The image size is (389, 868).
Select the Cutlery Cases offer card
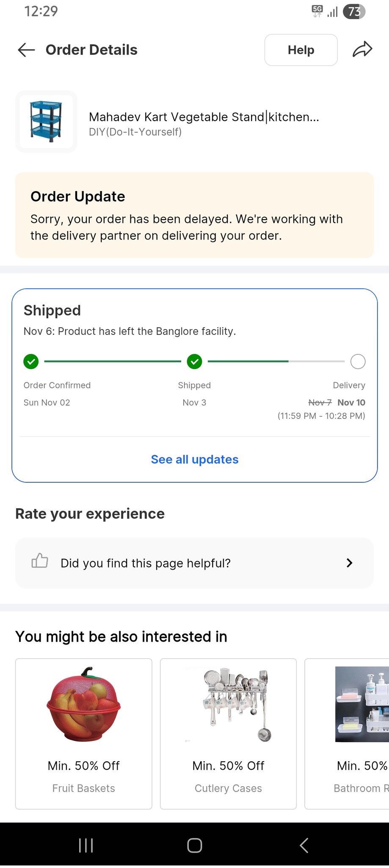(228, 733)
